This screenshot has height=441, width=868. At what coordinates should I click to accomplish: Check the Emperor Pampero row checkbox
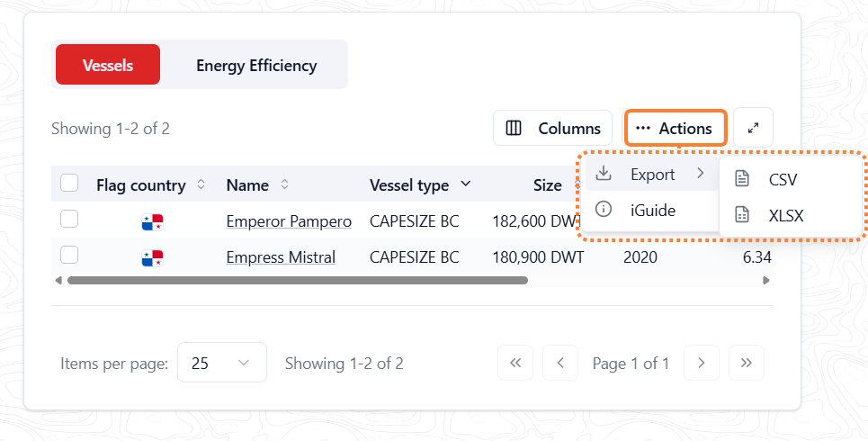69,220
